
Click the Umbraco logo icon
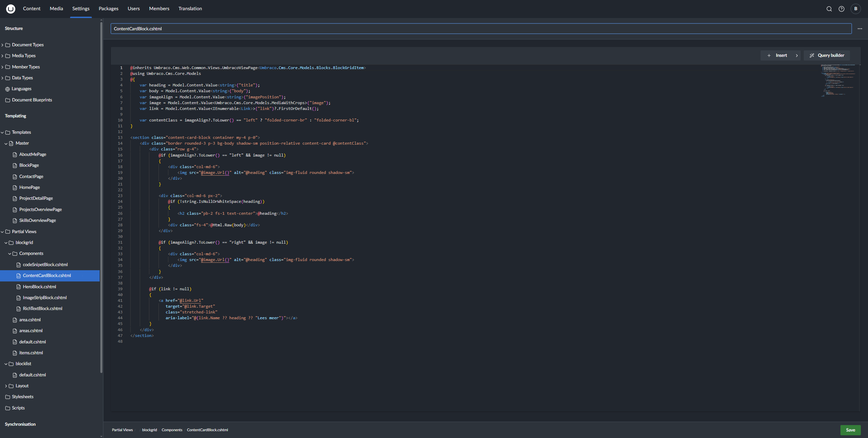pyautogui.click(x=10, y=9)
